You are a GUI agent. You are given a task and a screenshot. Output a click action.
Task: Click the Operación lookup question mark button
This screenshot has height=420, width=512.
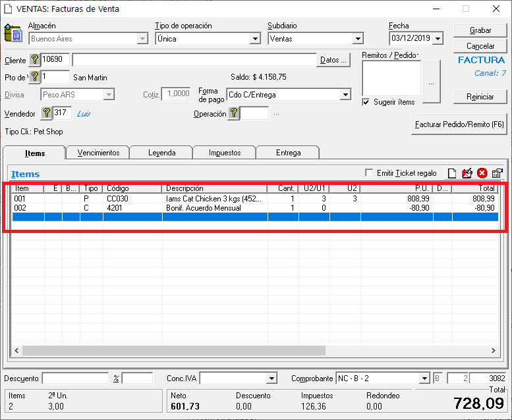234,113
